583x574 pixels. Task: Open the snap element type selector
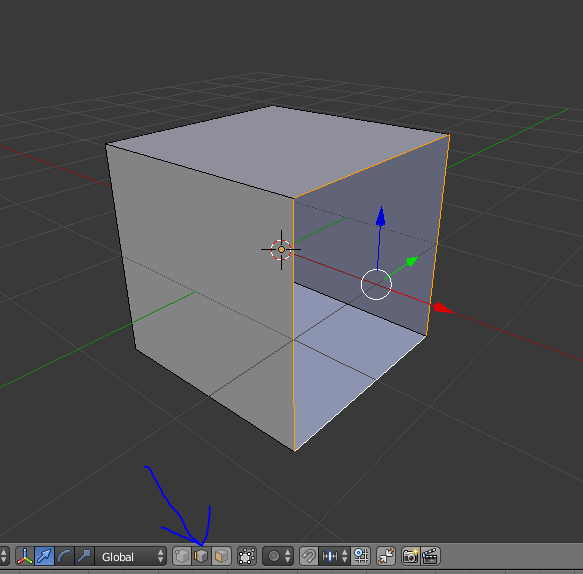(x=335, y=556)
